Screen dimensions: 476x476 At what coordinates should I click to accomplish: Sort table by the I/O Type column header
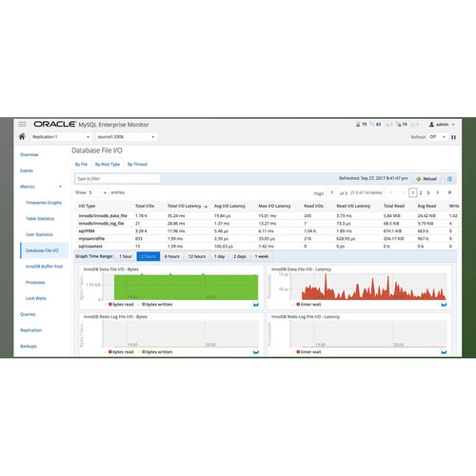coord(87,206)
